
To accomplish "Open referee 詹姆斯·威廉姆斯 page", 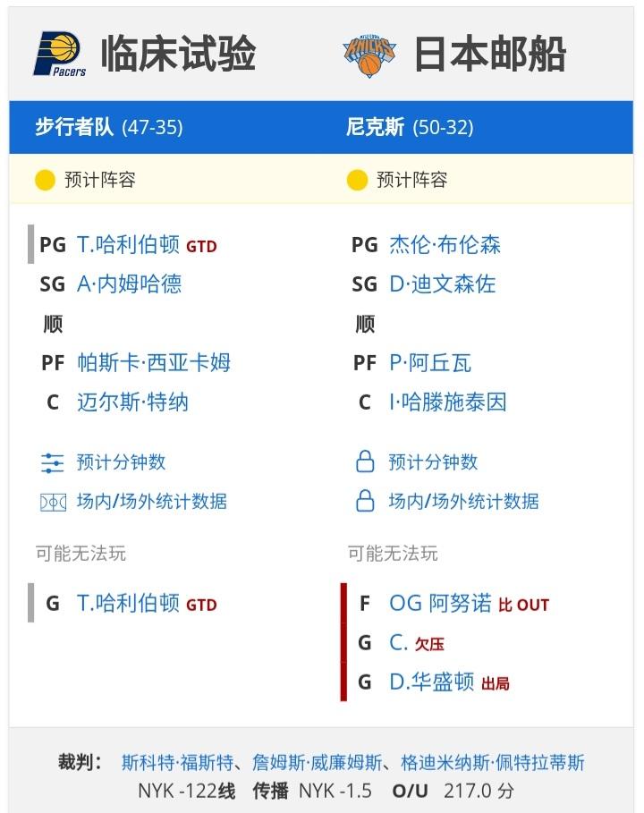I will click(318, 763).
